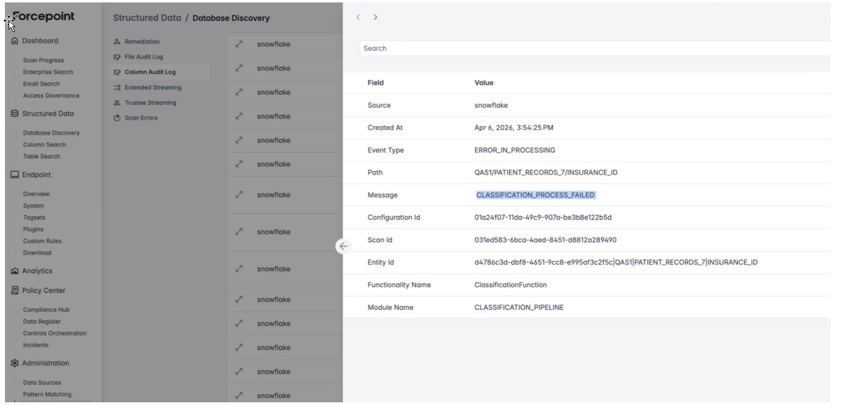Image resolution: width=868 pixels, height=406 pixels.
Task: Click the Structured Data breadcrumb link
Action: [x=147, y=18]
